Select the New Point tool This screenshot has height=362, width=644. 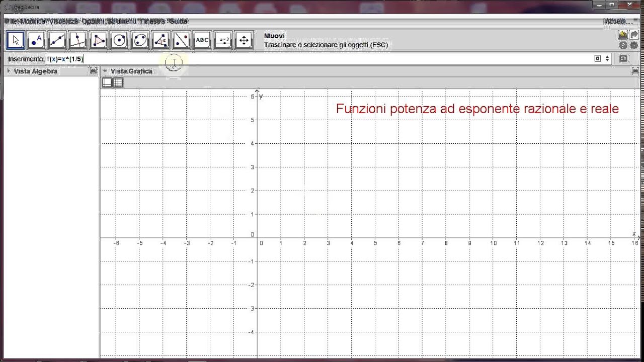(x=36, y=41)
